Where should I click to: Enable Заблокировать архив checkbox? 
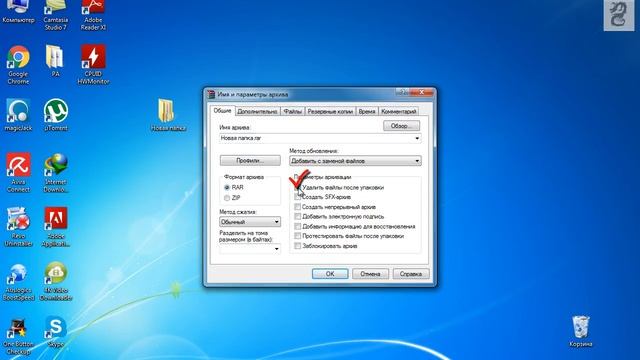coord(298,246)
